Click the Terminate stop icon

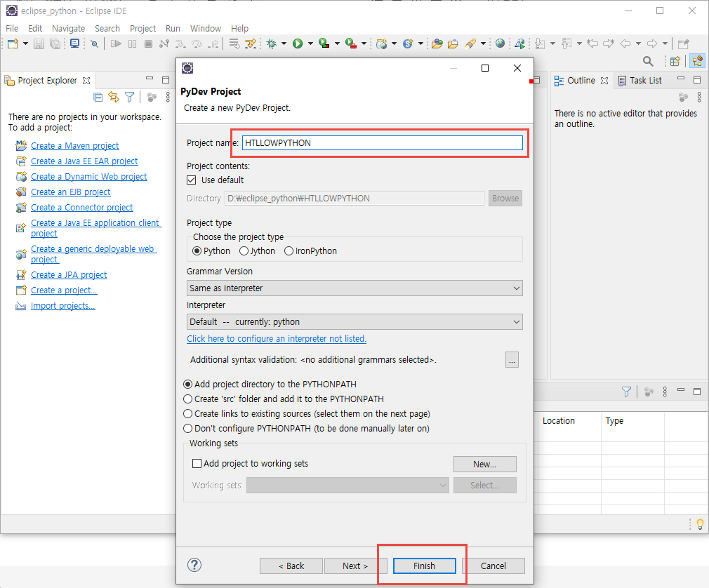148,44
